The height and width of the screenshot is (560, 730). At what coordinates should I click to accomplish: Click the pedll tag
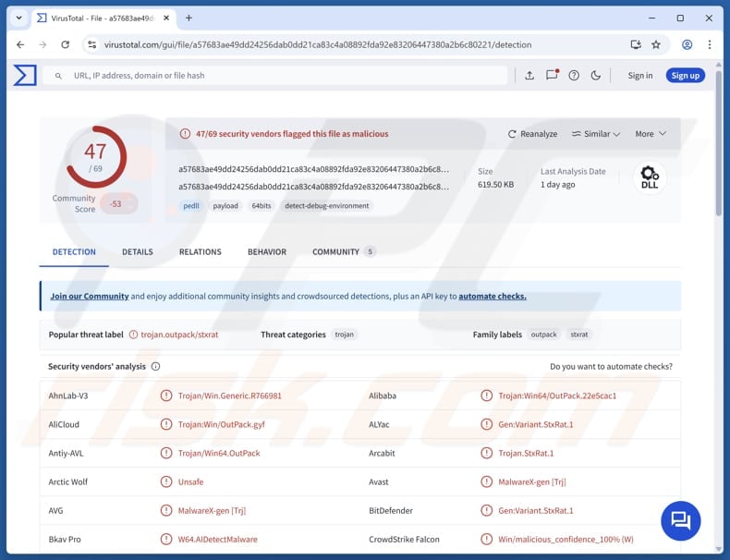click(191, 206)
